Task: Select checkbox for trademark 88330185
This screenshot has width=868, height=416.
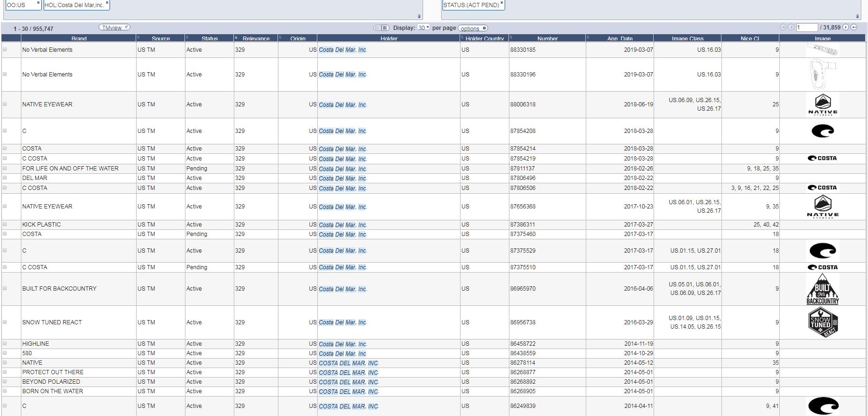Action: click(x=5, y=49)
